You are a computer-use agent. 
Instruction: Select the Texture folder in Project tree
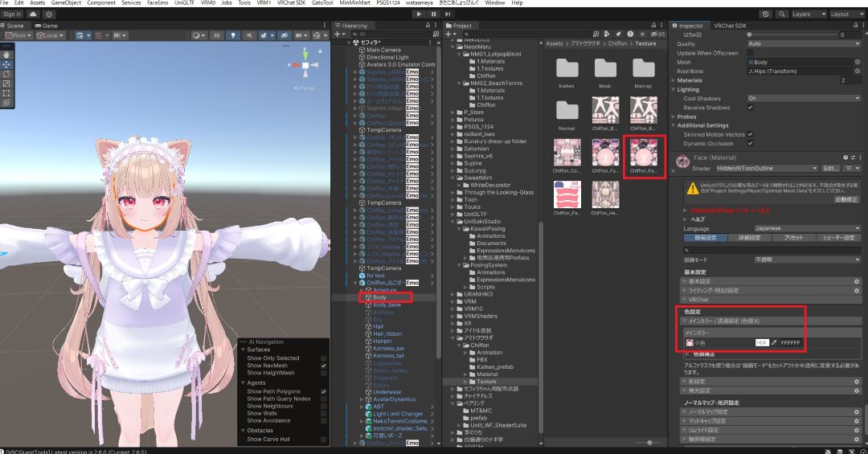click(486, 382)
